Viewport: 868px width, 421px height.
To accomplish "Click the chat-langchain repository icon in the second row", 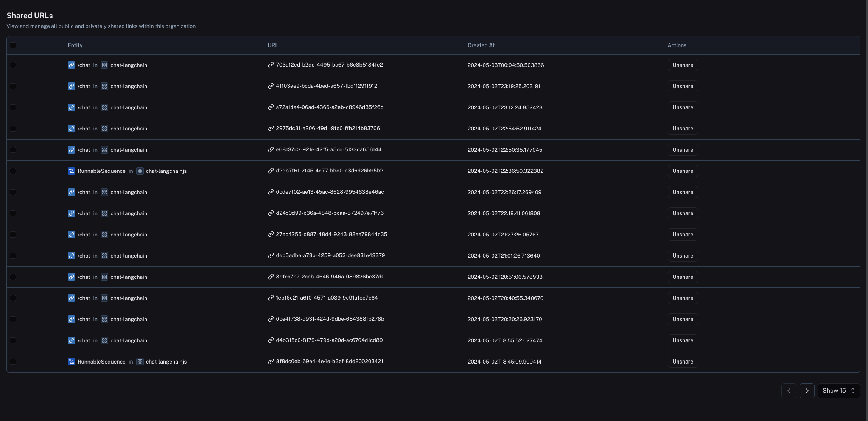I will (x=104, y=86).
